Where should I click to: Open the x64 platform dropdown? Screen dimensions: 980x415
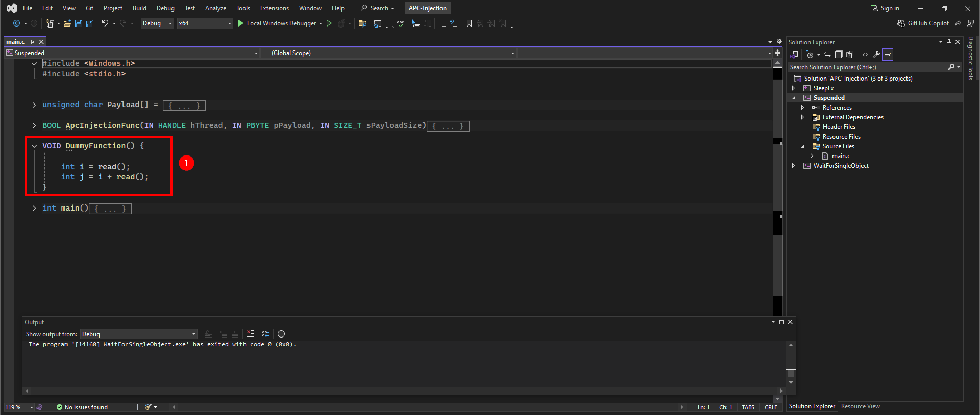click(x=205, y=23)
